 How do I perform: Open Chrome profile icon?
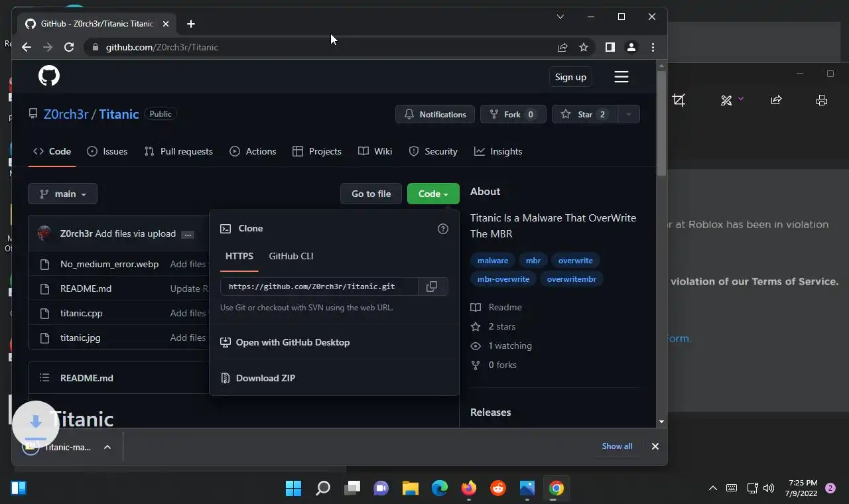(631, 47)
